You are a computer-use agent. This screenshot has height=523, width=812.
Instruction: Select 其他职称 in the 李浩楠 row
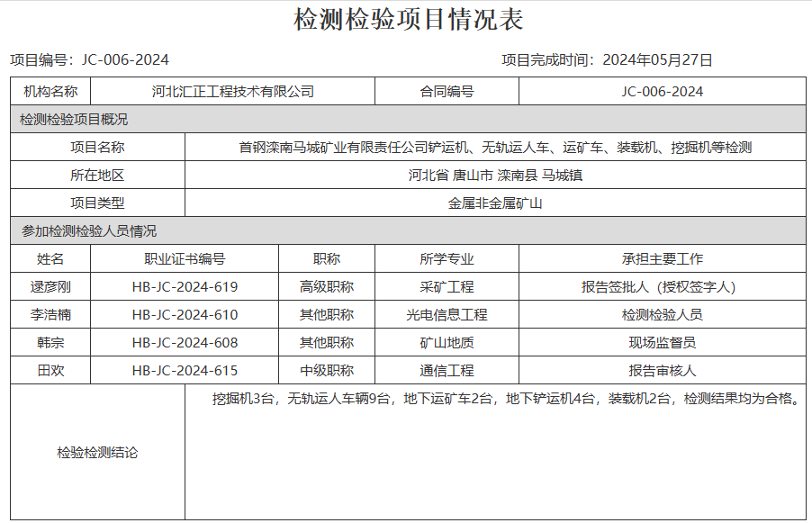click(327, 315)
